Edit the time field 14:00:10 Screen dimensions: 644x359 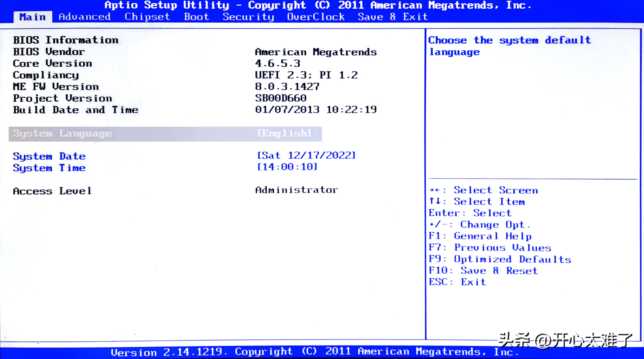287,167
